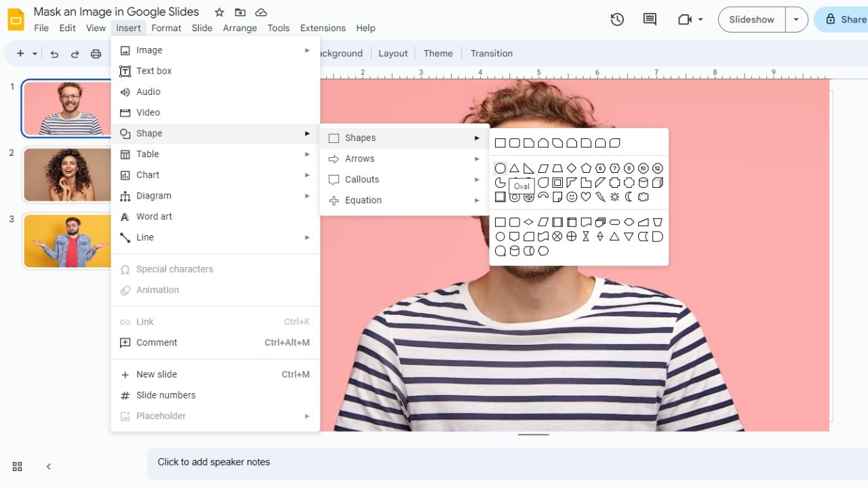This screenshot has height=488, width=868.
Task: Select the Lightning bolt shape
Action: pos(600,197)
